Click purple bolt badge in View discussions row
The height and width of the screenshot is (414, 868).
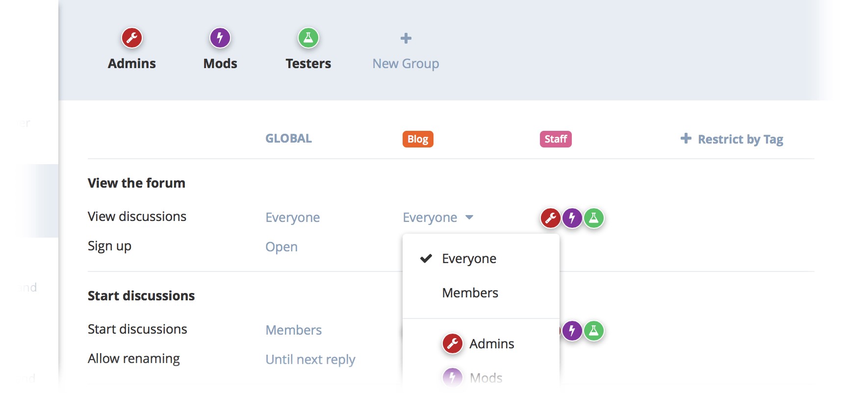tap(572, 218)
